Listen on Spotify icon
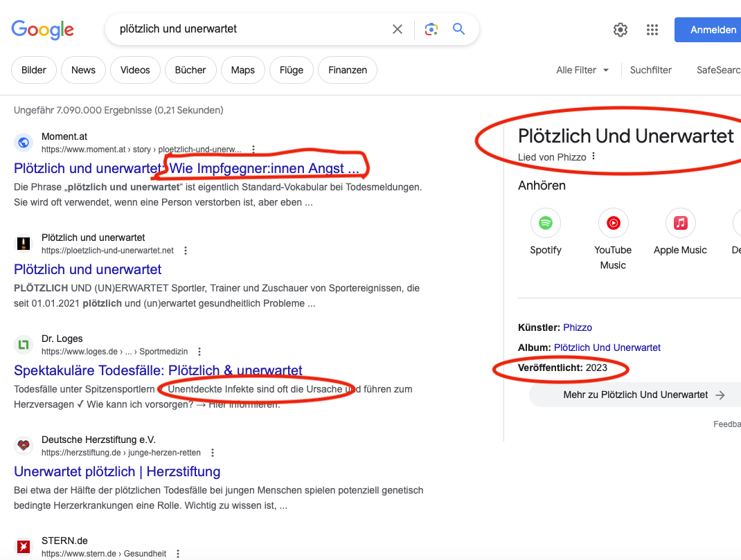Screen dimensions: 741x560 click(x=545, y=223)
